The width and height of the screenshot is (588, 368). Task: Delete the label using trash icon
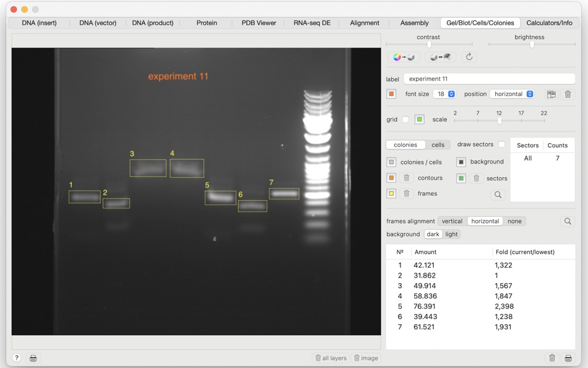568,94
